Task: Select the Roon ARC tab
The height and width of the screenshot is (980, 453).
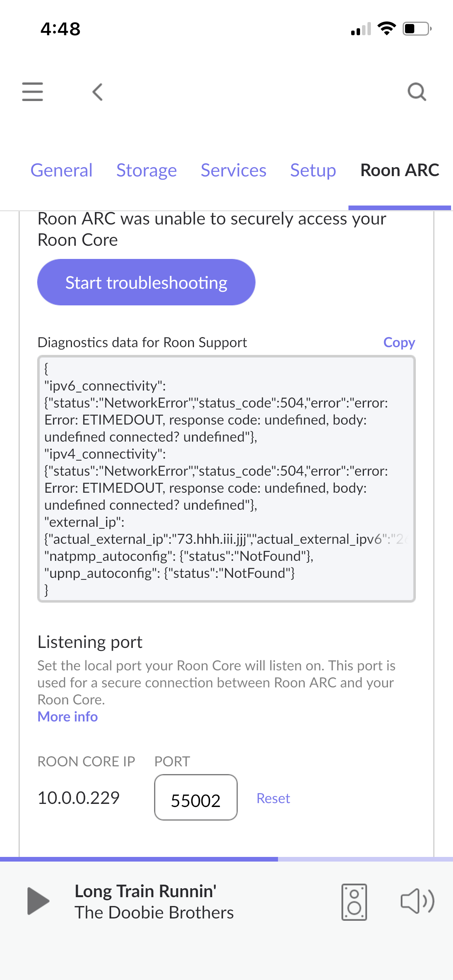Action: [400, 170]
